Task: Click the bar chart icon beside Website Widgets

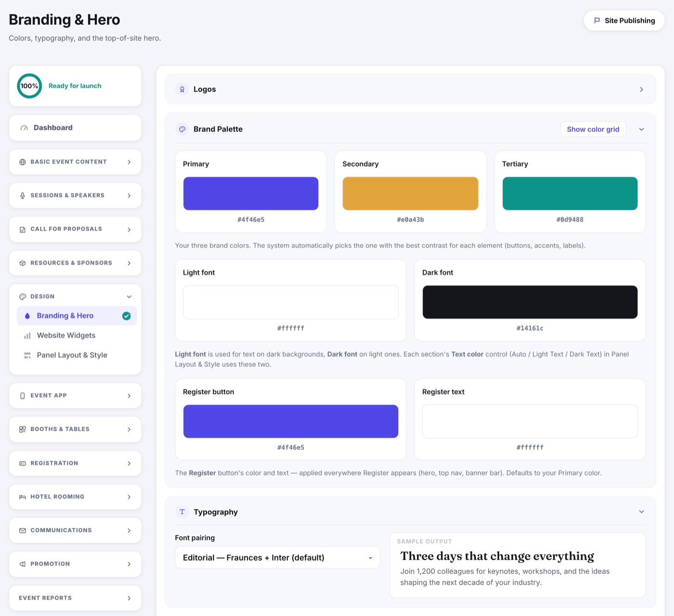Action: click(x=27, y=335)
